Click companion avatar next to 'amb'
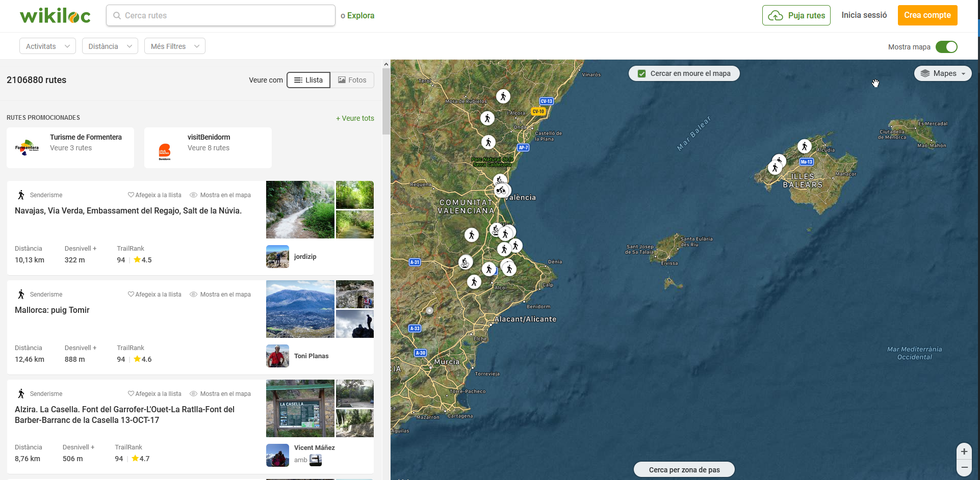Image resolution: width=980 pixels, height=480 pixels. pos(316,460)
